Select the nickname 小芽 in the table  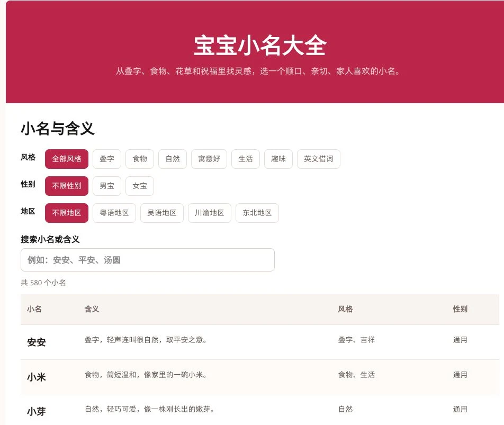coord(37,412)
